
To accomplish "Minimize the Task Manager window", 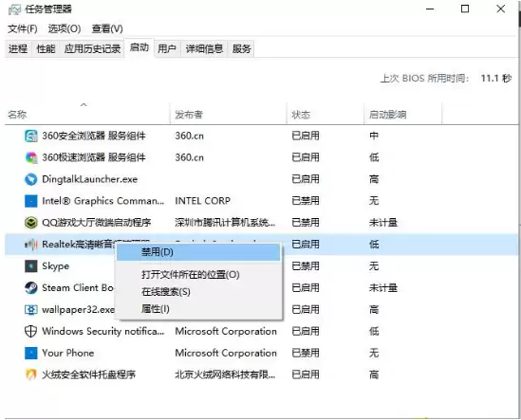I will click(430, 9).
